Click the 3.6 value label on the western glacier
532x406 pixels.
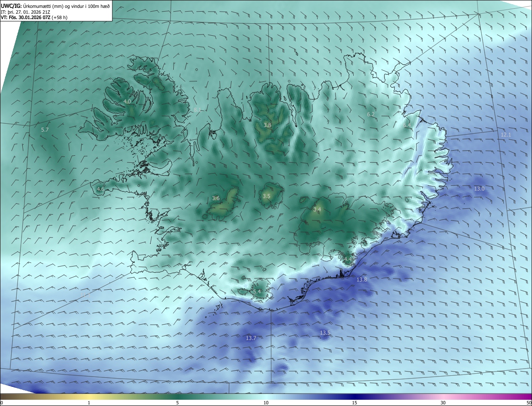click(x=216, y=198)
